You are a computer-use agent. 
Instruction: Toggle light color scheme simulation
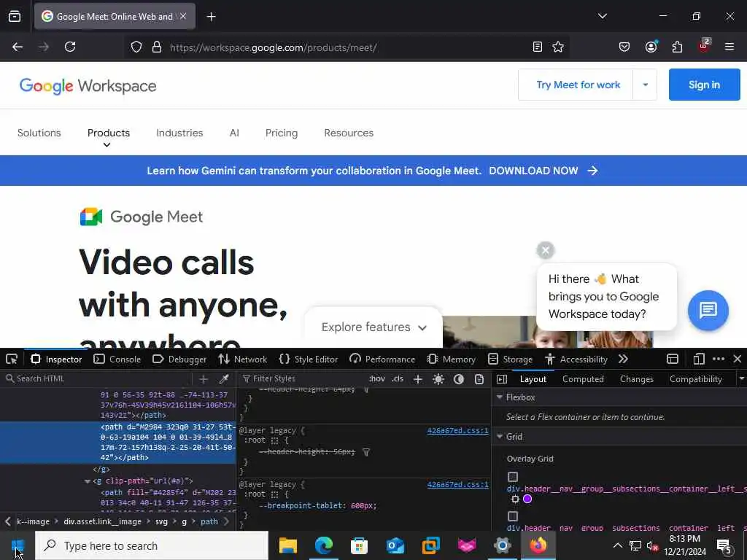(x=438, y=379)
